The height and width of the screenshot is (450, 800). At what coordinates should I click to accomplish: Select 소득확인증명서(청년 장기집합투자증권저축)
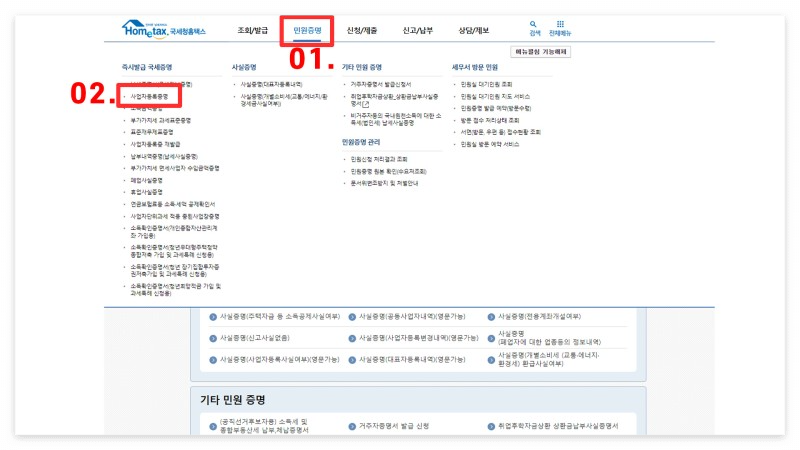pos(174,270)
